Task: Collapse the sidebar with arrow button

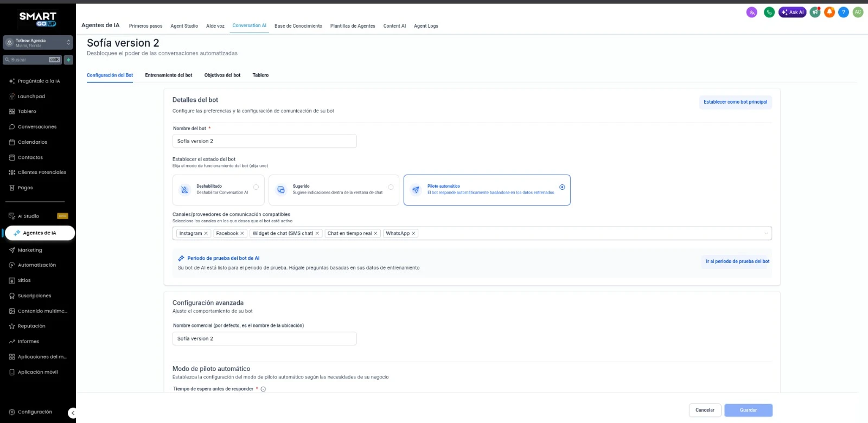Action: [72, 413]
